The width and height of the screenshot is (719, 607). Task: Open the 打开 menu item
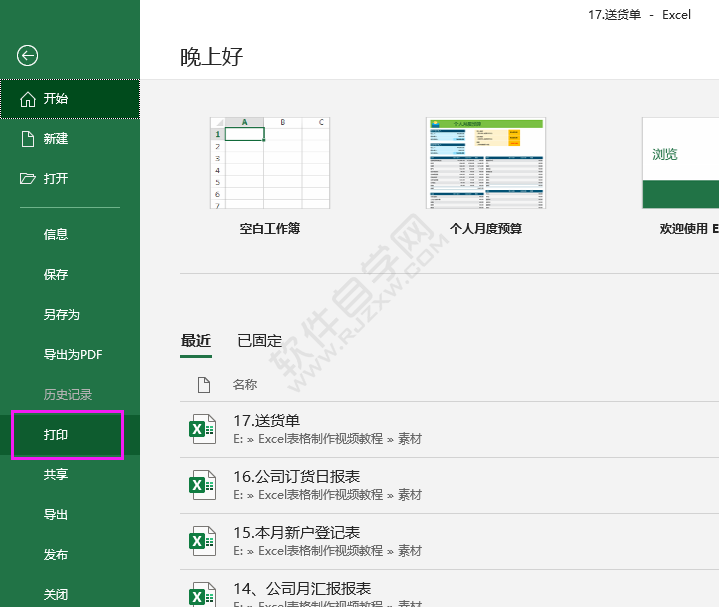70,178
